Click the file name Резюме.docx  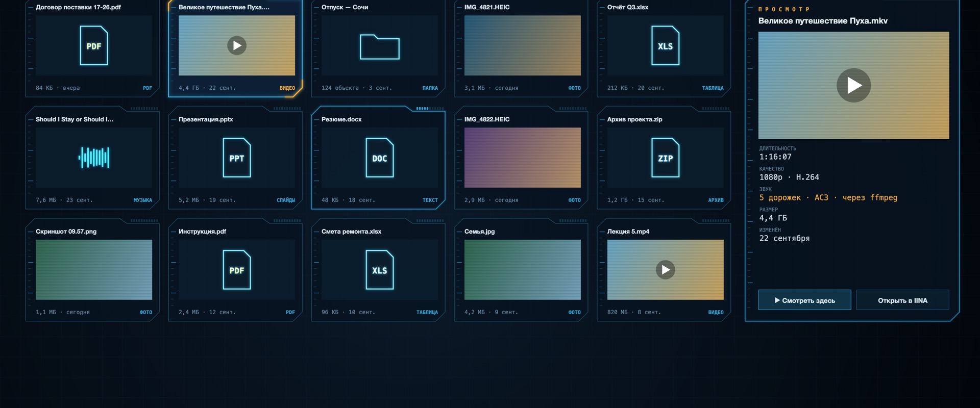(x=341, y=119)
